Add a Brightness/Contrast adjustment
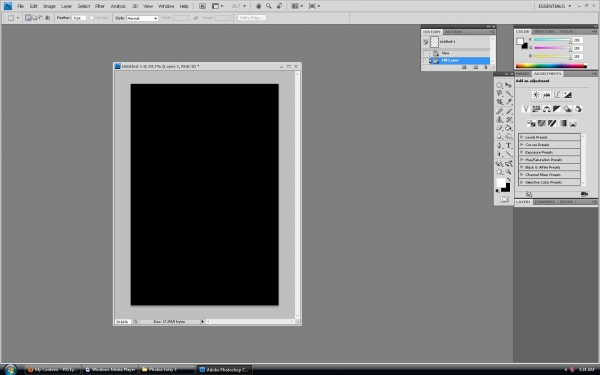This screenshot has width=600, height=375. (x=536, y=95)
